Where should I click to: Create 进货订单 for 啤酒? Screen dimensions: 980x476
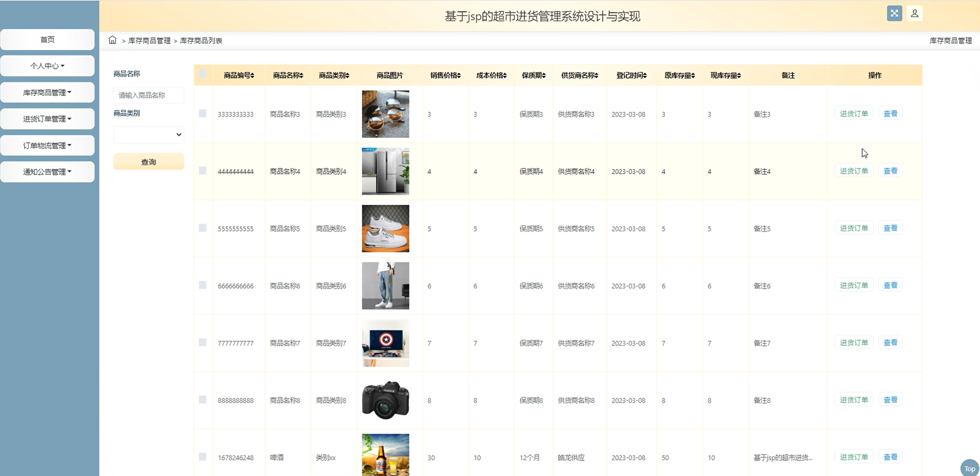click(854, 457)
